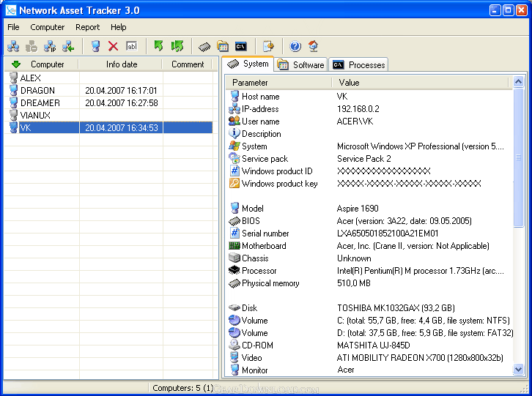Click the scroll up arrow in system panel
This screenshot has height=396, width=532.
(518, 82)
